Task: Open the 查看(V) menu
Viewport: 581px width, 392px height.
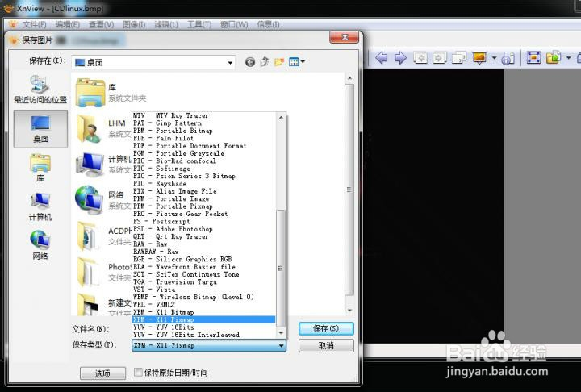Action: (101, 24)
